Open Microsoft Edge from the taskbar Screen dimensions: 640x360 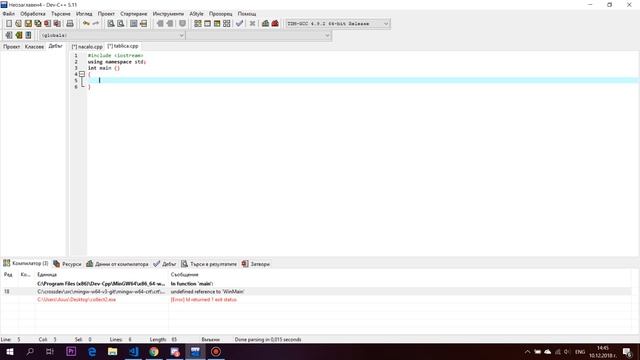pyautogui.click(x=92, y=351)
